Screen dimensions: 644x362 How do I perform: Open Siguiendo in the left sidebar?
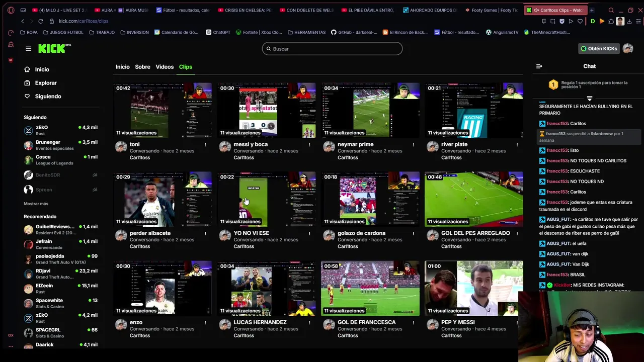pos(43,96)
